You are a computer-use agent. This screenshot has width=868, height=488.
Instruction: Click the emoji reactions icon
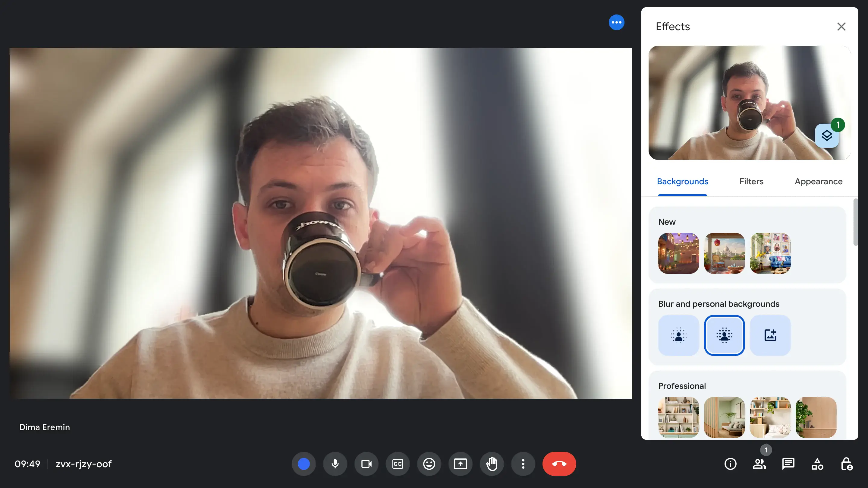pyautogui.click(x=429, y=464)
